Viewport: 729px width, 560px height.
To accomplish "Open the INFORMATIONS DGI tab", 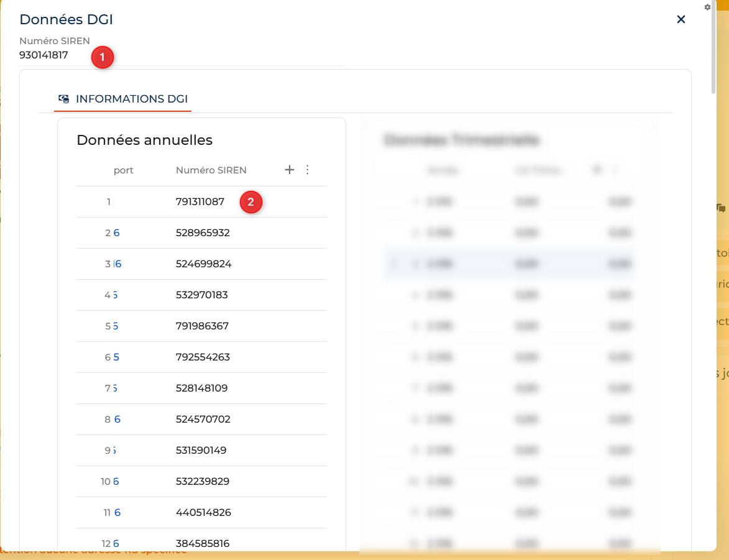I will (x=122, y=99).
